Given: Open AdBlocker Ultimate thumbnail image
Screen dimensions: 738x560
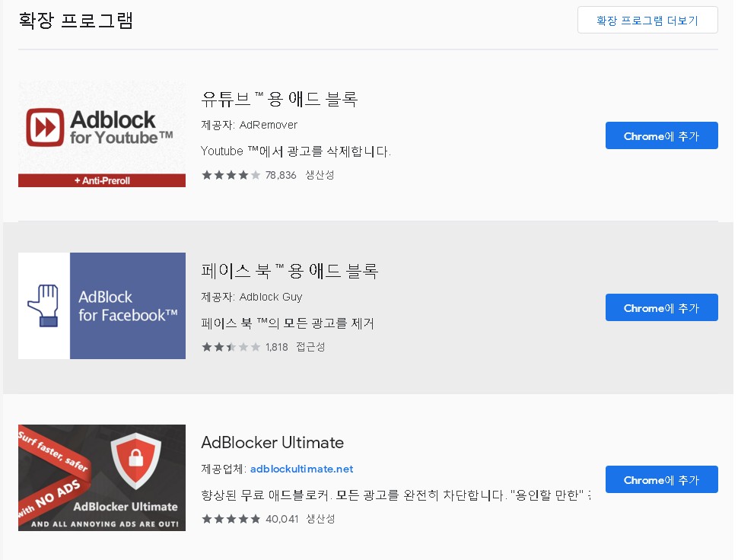Looking at the screenshot, I should tap(102, 478).
